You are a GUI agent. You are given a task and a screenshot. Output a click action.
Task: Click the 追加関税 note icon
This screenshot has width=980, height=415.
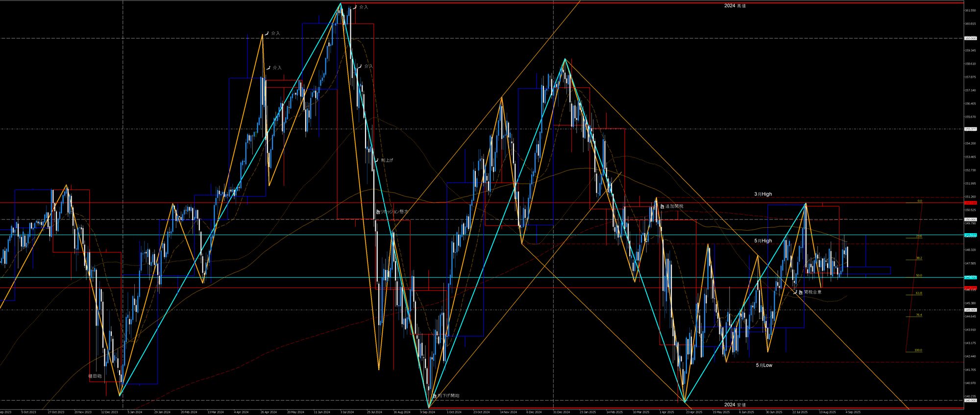tap(661, 206)
